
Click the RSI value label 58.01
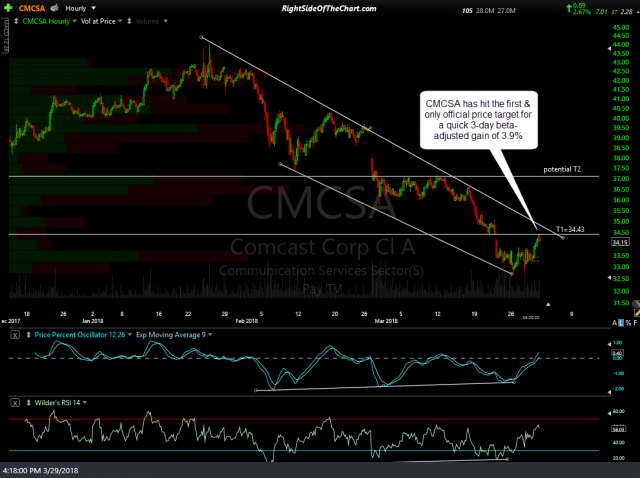618,429
